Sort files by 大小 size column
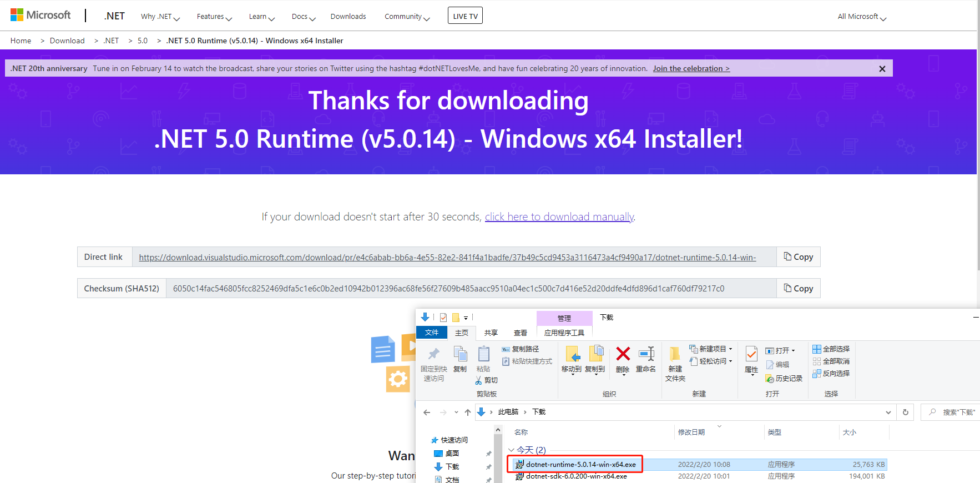The image size is (980, 483). [x=850, y=432]
